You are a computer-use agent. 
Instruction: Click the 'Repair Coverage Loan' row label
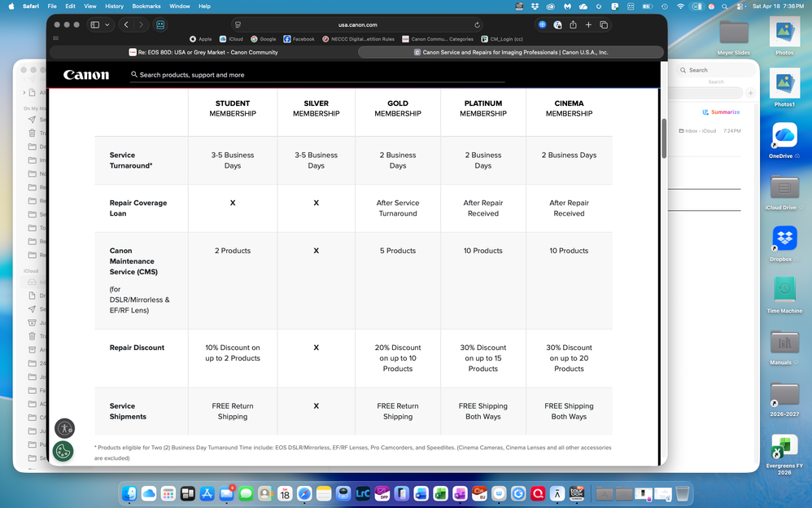coord(138,208)
